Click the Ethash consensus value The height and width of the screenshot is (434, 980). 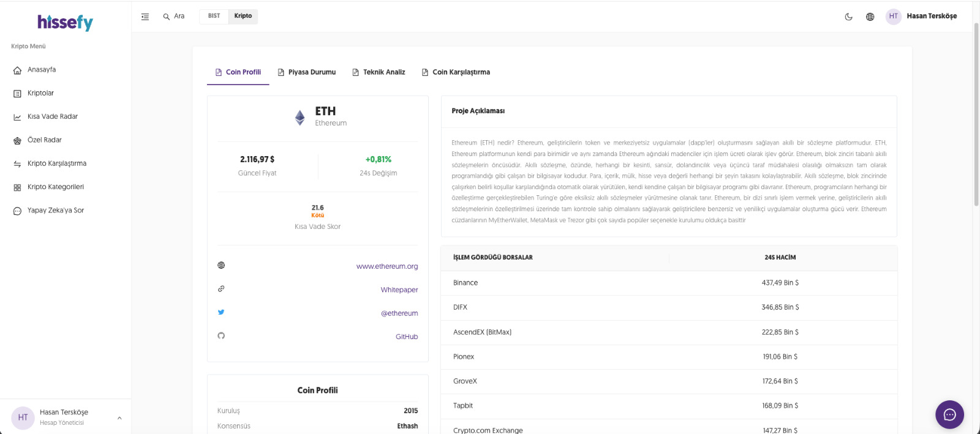pyautogui.click(x=407, y=426)
